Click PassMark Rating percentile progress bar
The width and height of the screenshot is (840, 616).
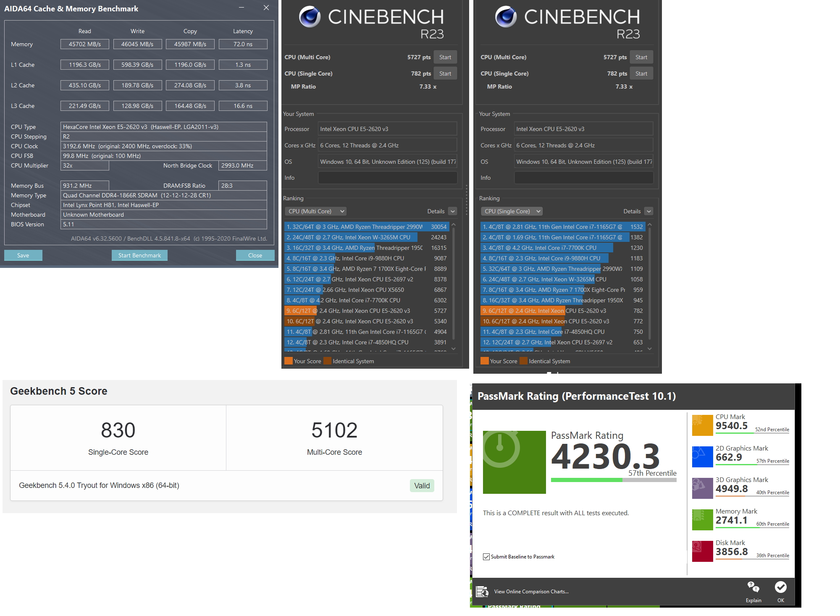coord(614,480)
